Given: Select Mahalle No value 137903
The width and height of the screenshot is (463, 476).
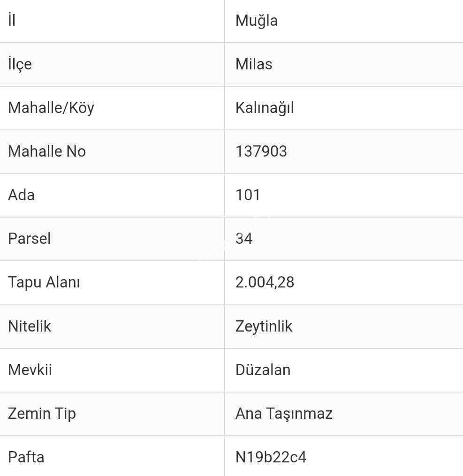Looking at the screenshot, I should 261,151.
